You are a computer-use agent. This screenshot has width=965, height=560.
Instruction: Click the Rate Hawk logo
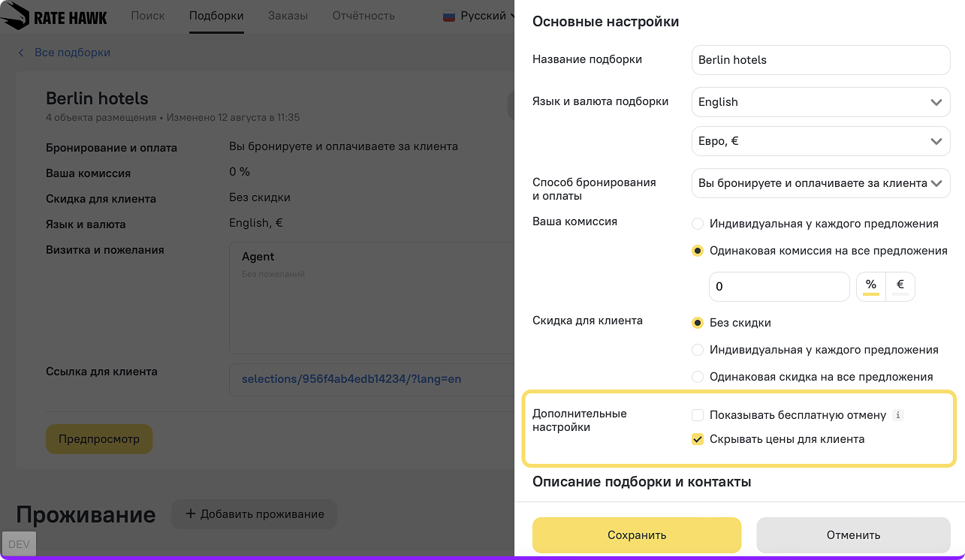[55, 17]
